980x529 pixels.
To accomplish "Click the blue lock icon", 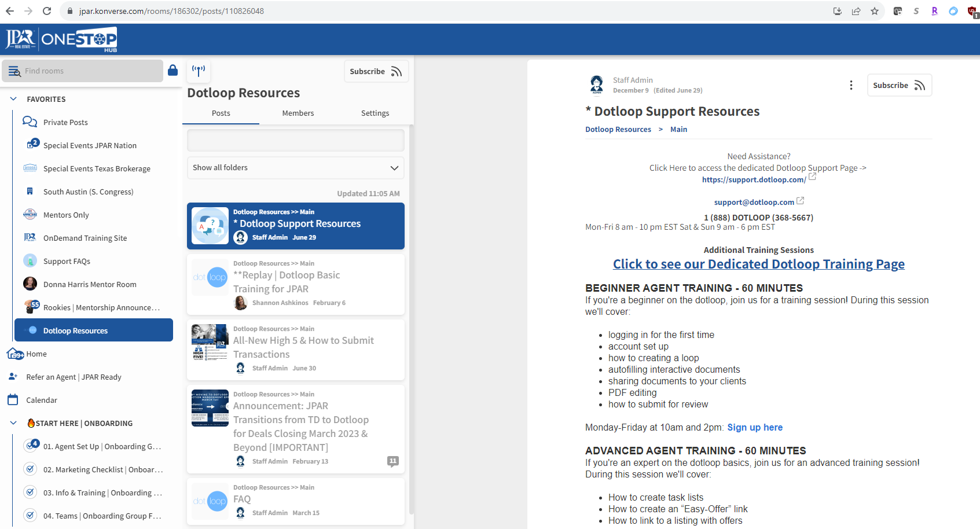I will point(172,71).
